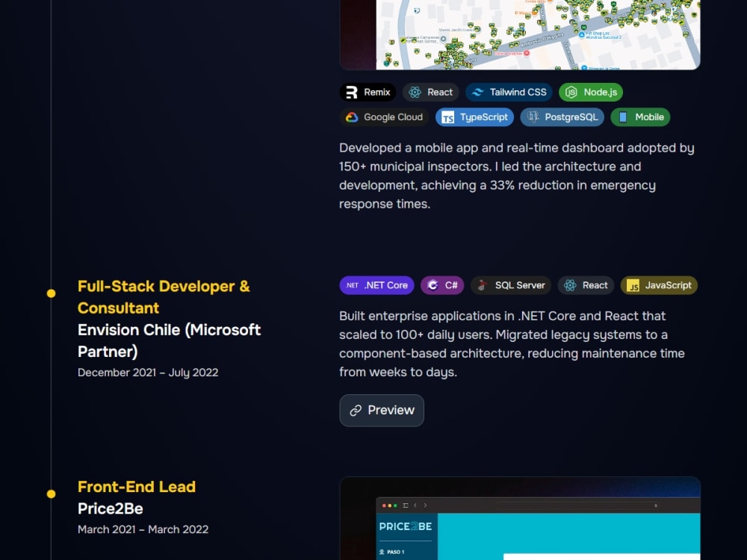Click the .NET badge icon
This screenshot has width=747, height=560.
[352, 285]
